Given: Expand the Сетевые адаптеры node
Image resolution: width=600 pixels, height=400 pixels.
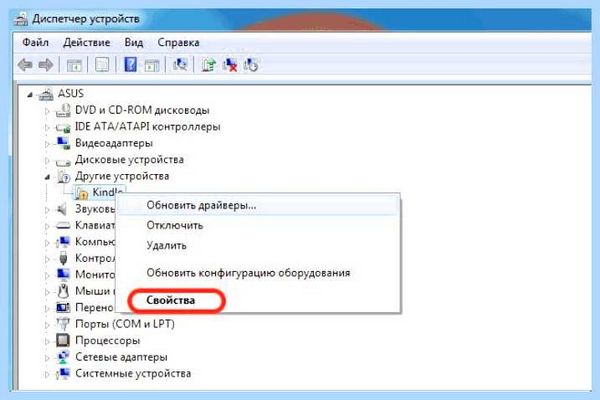Looking at the screenshot, I should pos(47,358).
